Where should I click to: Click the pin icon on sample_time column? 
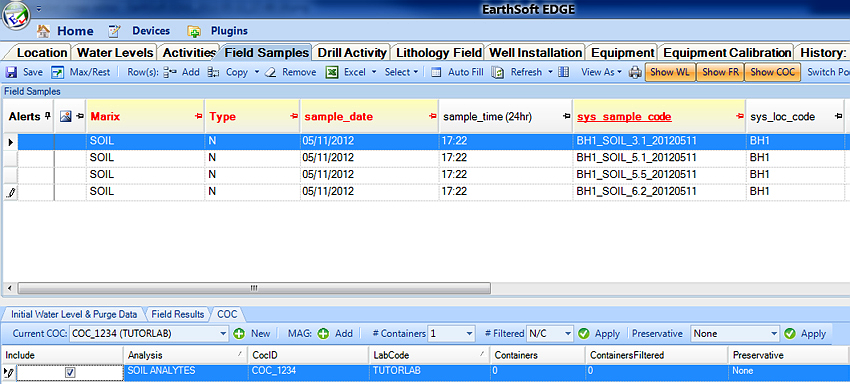(x=566, y=117)
